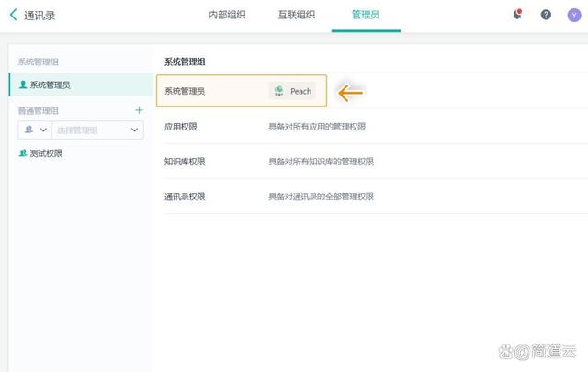Click the 普通管理组 section header

tap(39, 110)
